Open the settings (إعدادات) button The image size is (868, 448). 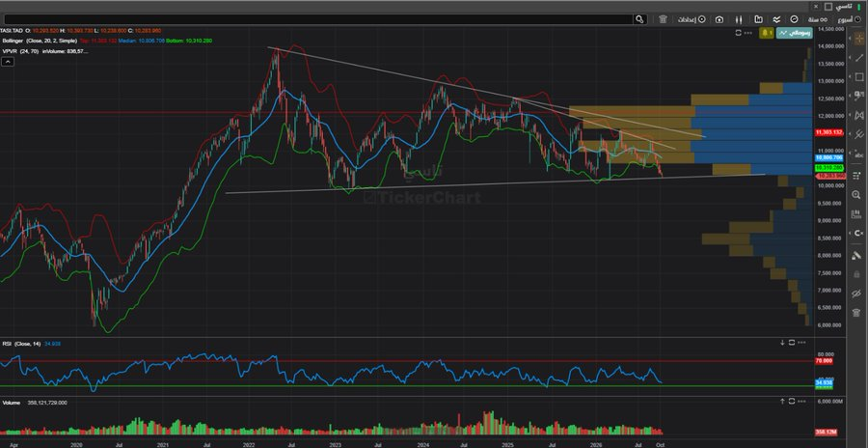(692, 19)
